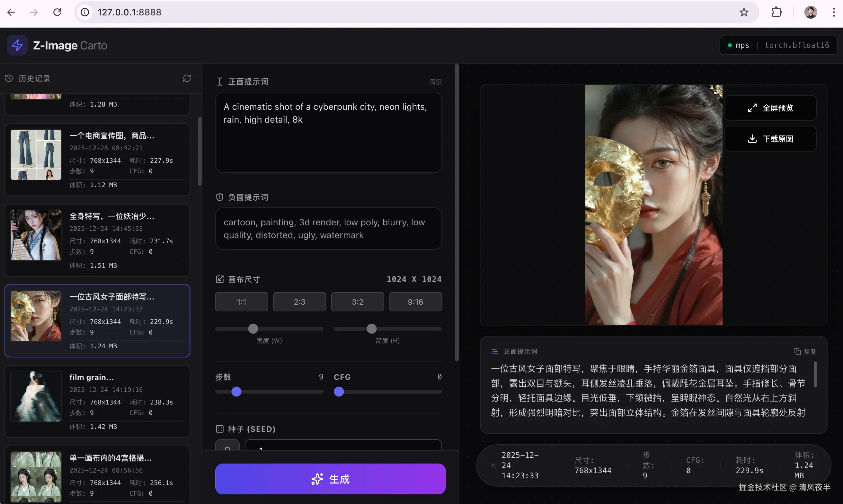Open 全屏预览 fullscreen preview
This screenshot has height=504, width=843.
770,108
